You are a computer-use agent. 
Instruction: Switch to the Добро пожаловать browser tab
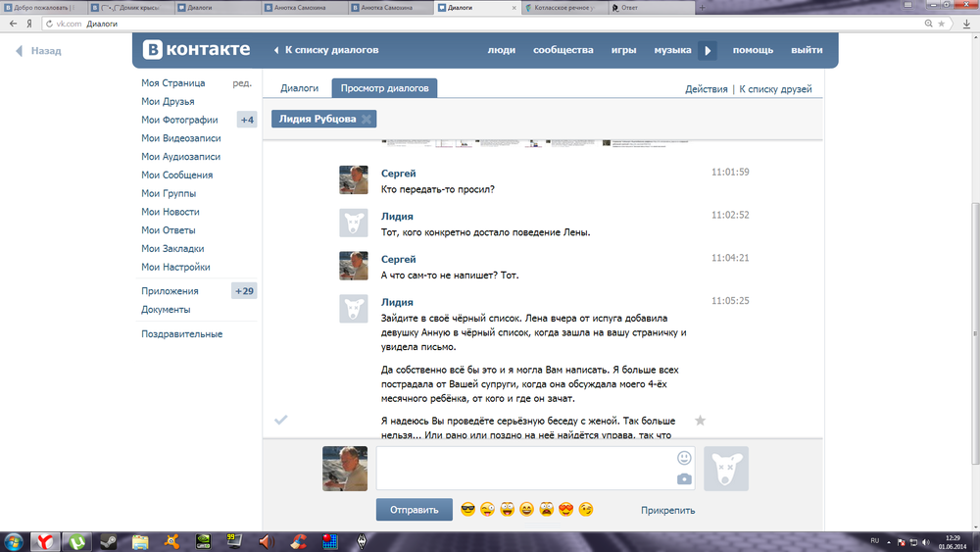coord(42,8)
